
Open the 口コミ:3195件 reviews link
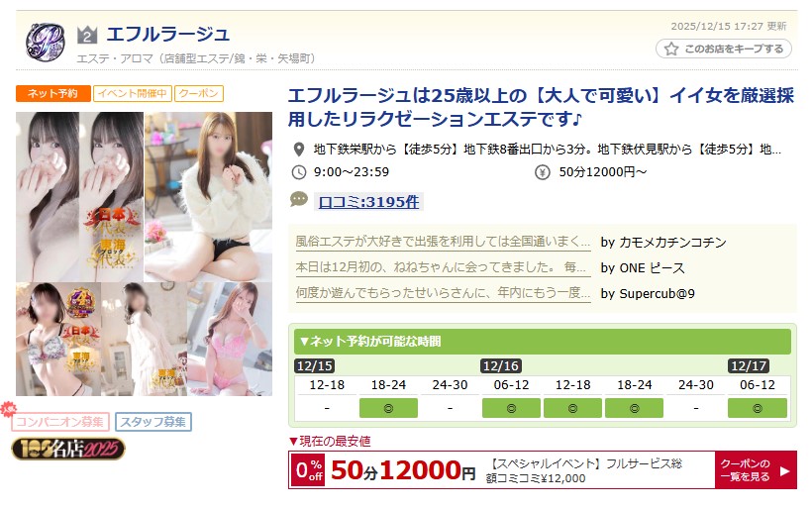[368, 201]
